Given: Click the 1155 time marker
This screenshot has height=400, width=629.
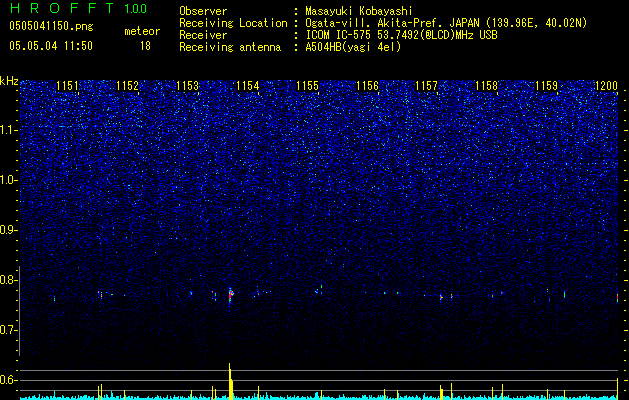Looking at the screenshot, I should click(308, 86).
